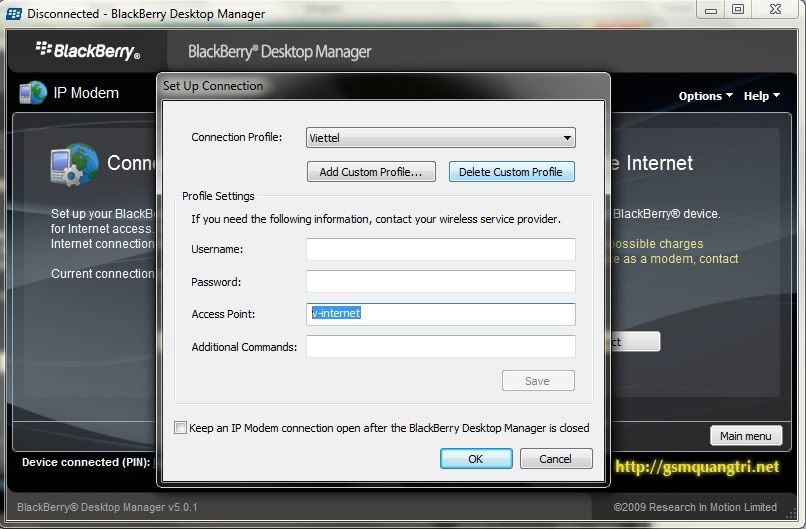Click the Additional Commands field
The width and height of the screenshot is (806, 529).
point(441,346)
